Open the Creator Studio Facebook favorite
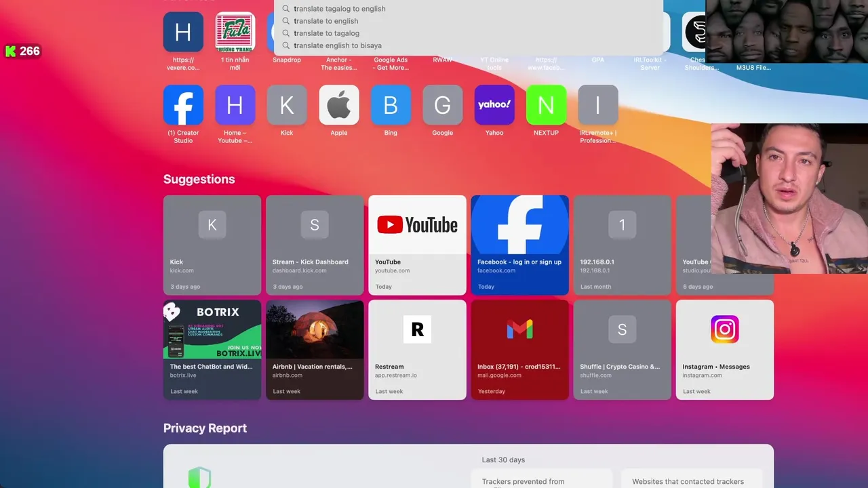 [x=183, y=105]
